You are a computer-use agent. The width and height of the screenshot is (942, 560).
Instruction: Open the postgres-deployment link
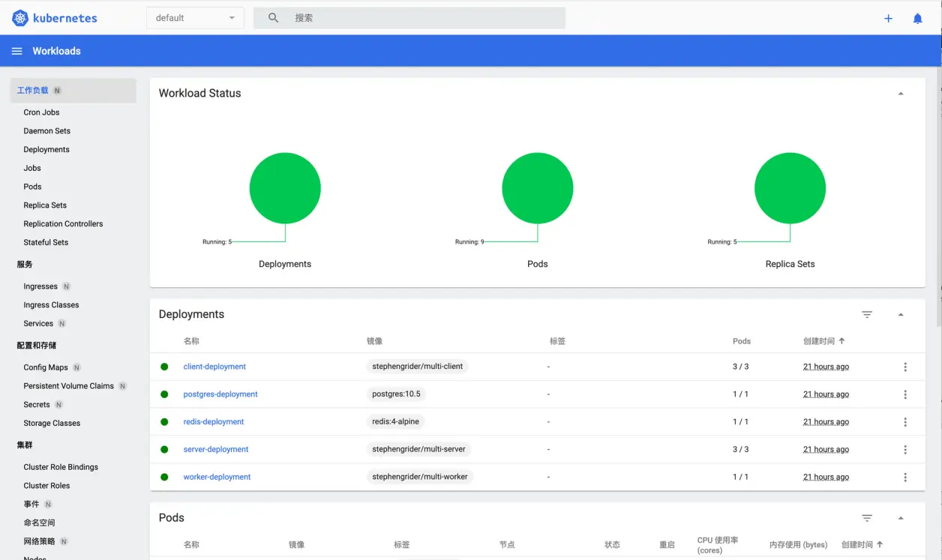click(x=220, y=394)
